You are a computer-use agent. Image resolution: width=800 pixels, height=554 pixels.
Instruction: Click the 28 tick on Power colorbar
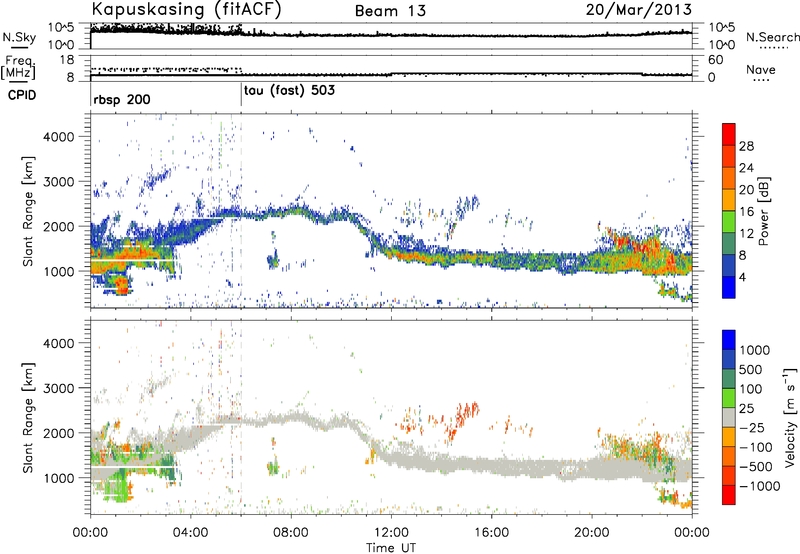click(746, 146)
